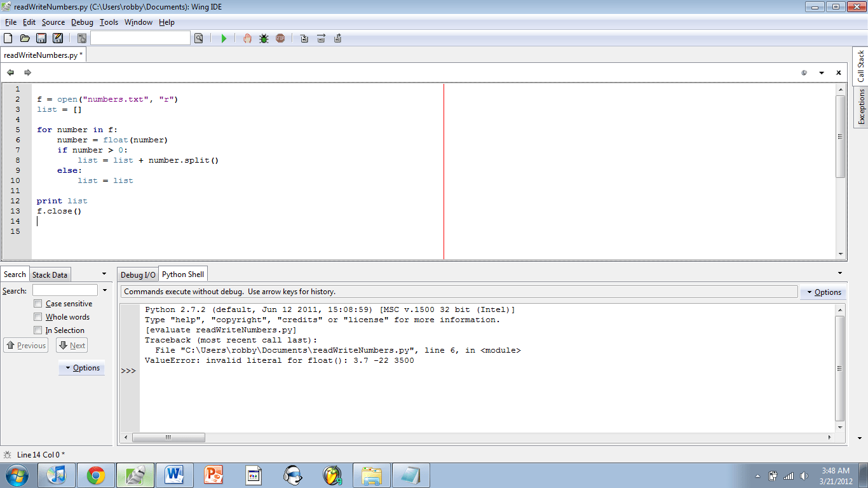Check the Whole words search option
The image size is (868, 488).
click(37, 316)
